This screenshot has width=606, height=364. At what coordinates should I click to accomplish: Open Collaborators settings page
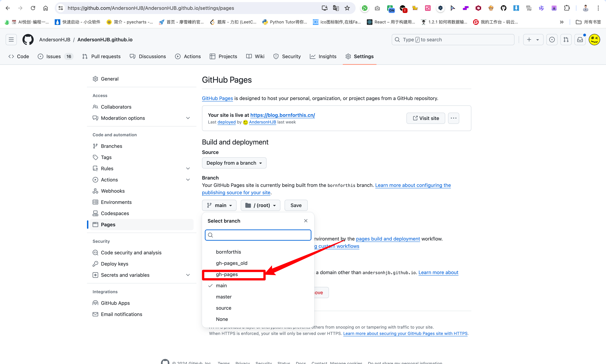(142, 107)
